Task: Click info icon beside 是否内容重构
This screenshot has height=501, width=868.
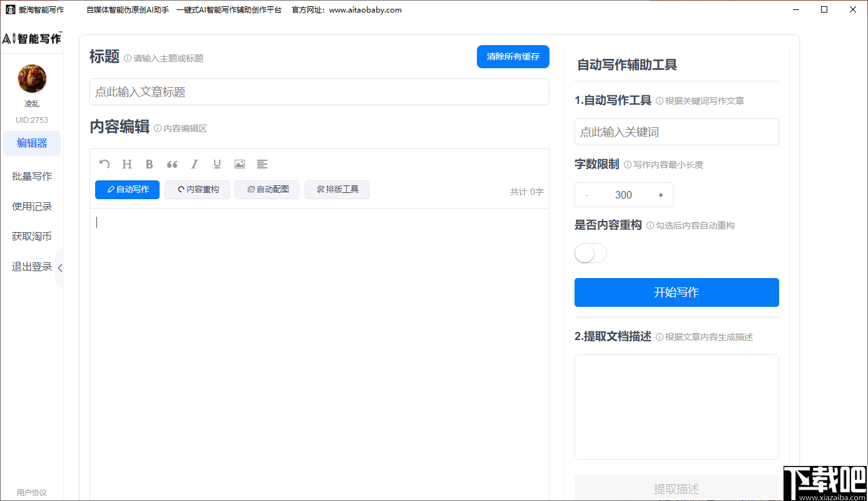Action: point(650,225)
